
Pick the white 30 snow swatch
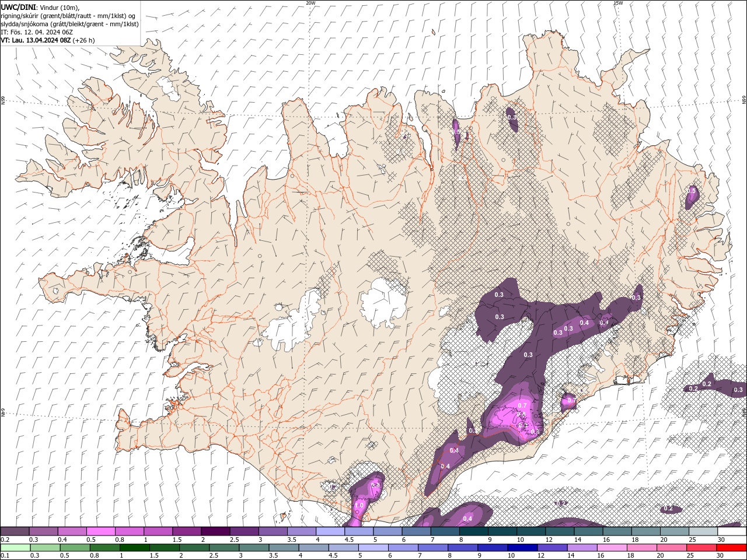point(732,531)
